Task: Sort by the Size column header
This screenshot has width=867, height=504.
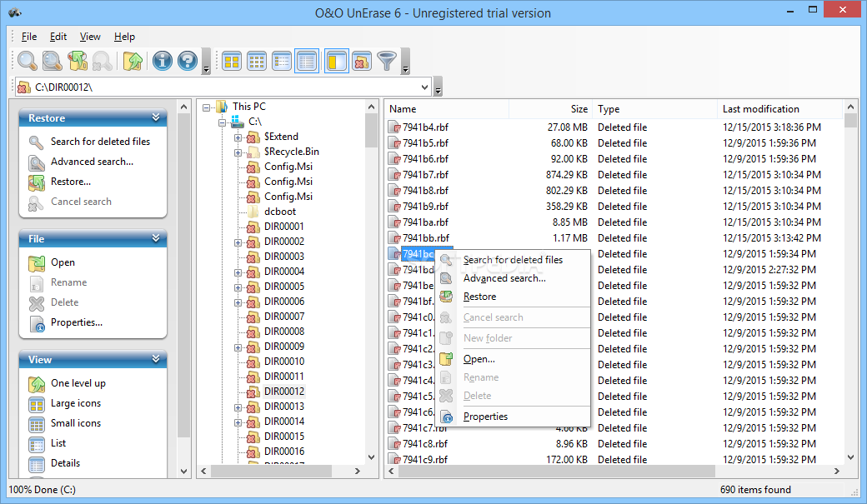Action: click(x=551, y=109)
